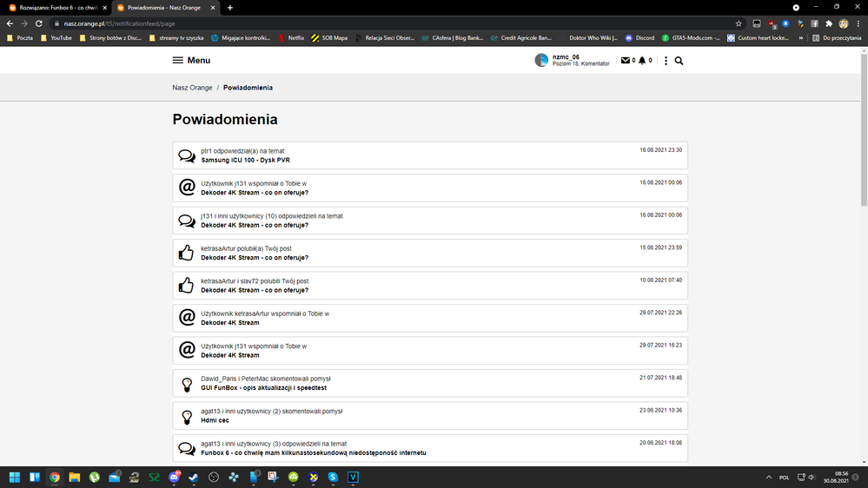Click the address bar URL field

pos(393,23)
